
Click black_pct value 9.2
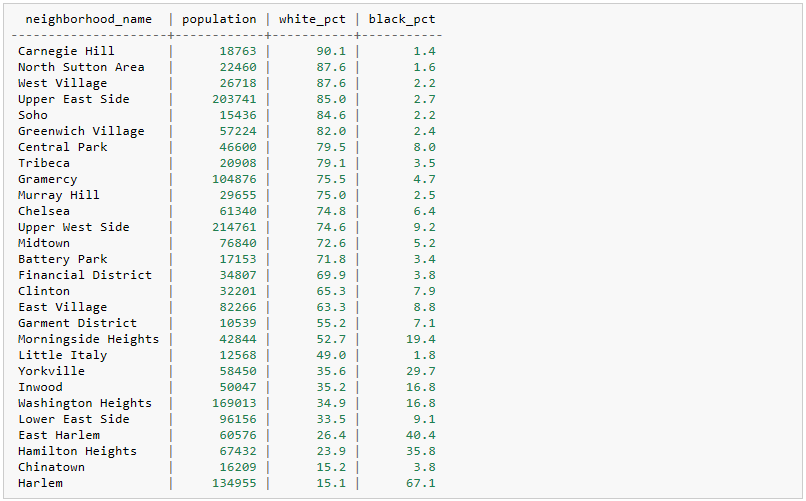coord(425,227)
